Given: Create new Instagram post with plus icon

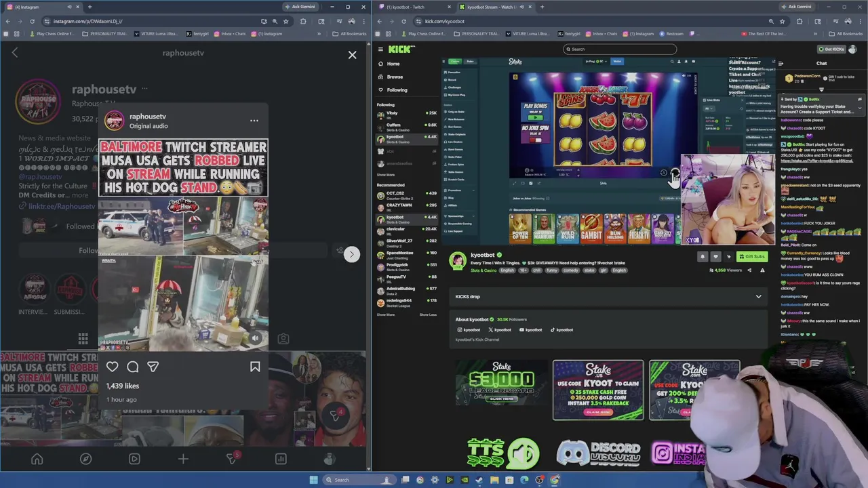Looking at the screenshot, I should pyautogui.click(x=183, y=459).
